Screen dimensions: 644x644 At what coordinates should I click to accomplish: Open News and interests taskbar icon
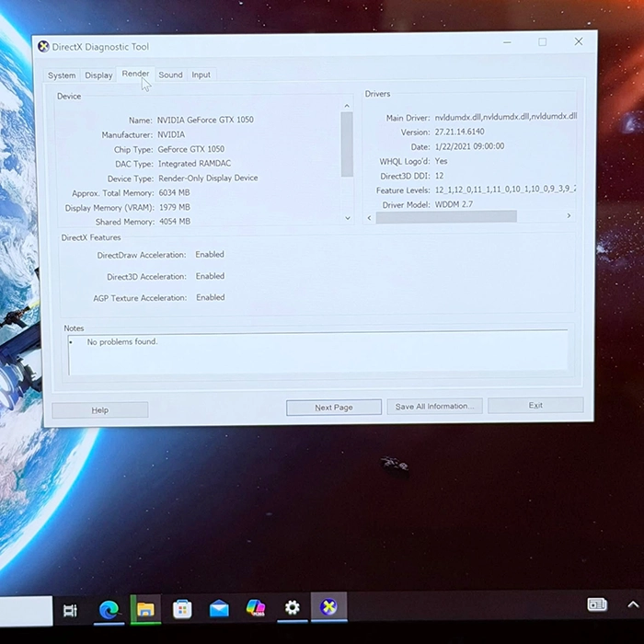point(597,604)
